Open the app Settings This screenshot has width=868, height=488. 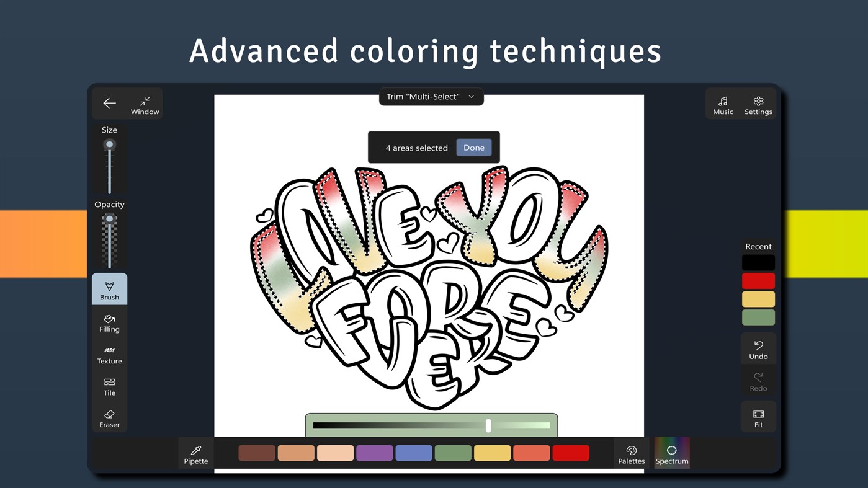point(758,105)
